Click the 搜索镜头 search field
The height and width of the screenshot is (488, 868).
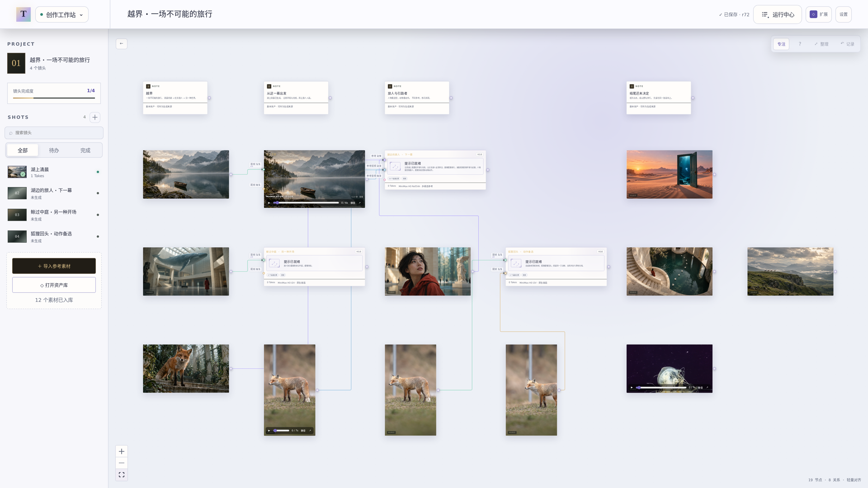click(x=54, y=133)
